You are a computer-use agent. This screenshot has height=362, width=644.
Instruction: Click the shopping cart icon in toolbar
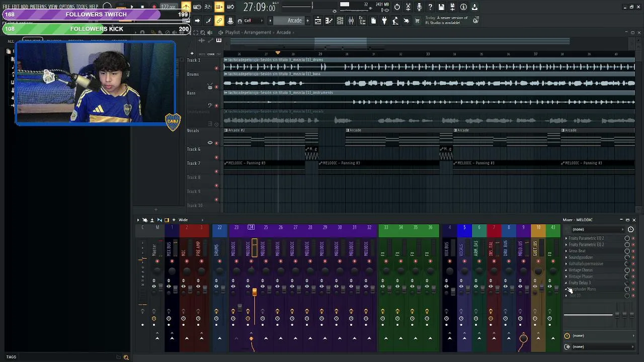click(x=417, y=21)
